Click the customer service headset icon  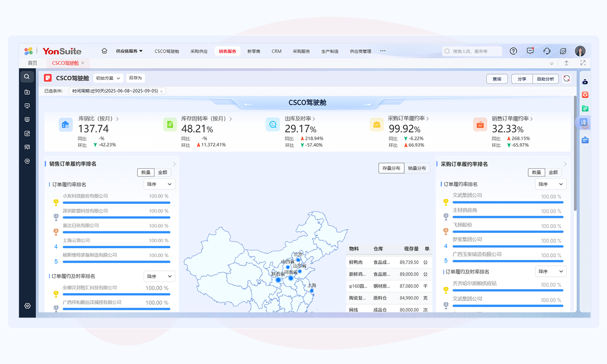pyautogui.click(x=547, y=51)
